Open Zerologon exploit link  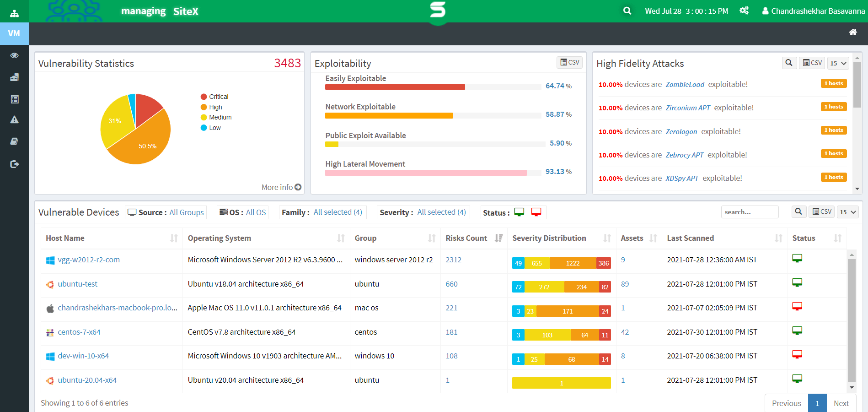681,132
